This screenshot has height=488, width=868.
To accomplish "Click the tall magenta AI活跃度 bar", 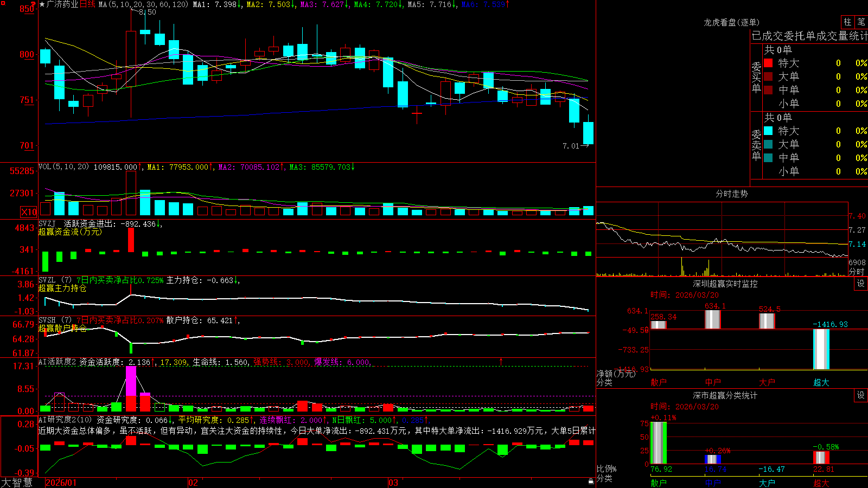I will click(131, 381).
